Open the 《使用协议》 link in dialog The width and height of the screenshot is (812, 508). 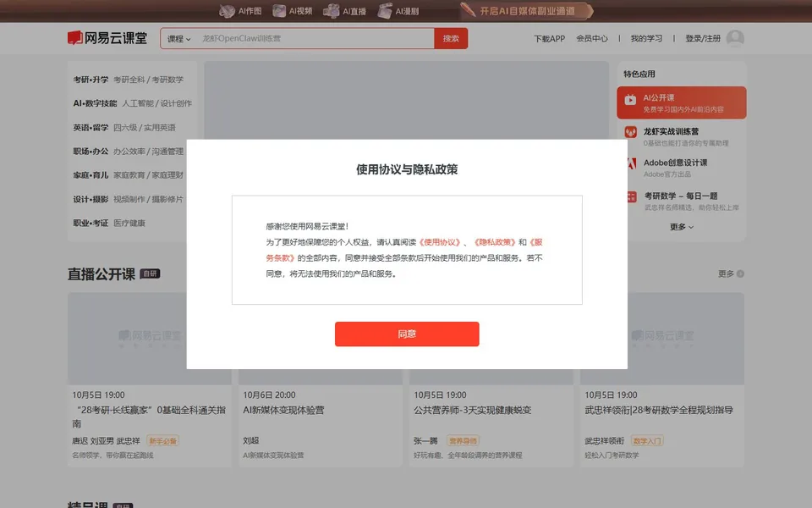pyautogui.click(x=439, y=242)
